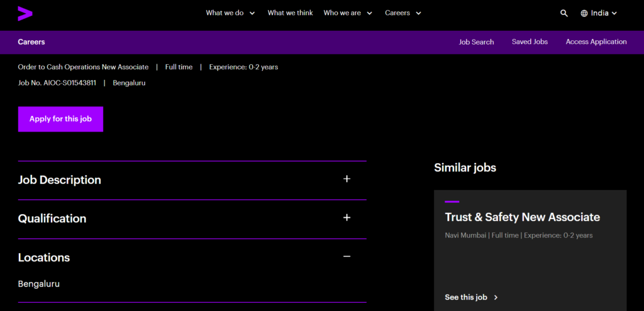The width and height of the screenshot is (644, 311).
Task: Click the Similar jobs heading
Action: tap(465, 168)
